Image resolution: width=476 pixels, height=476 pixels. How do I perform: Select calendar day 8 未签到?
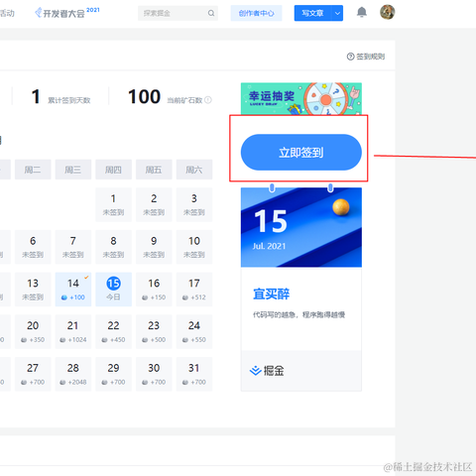coord(113,247)
